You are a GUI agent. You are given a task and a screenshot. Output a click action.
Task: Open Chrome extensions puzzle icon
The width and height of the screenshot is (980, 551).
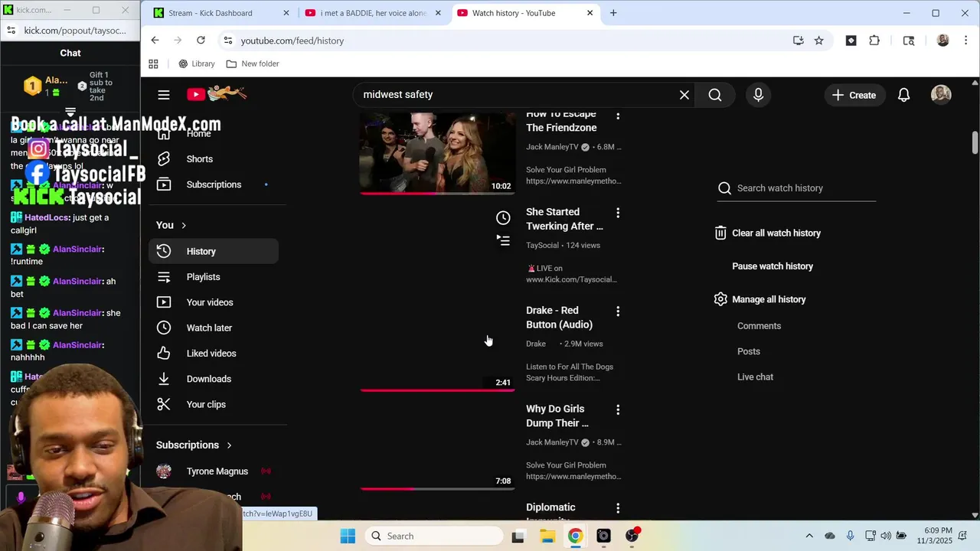tap(874, 41)
